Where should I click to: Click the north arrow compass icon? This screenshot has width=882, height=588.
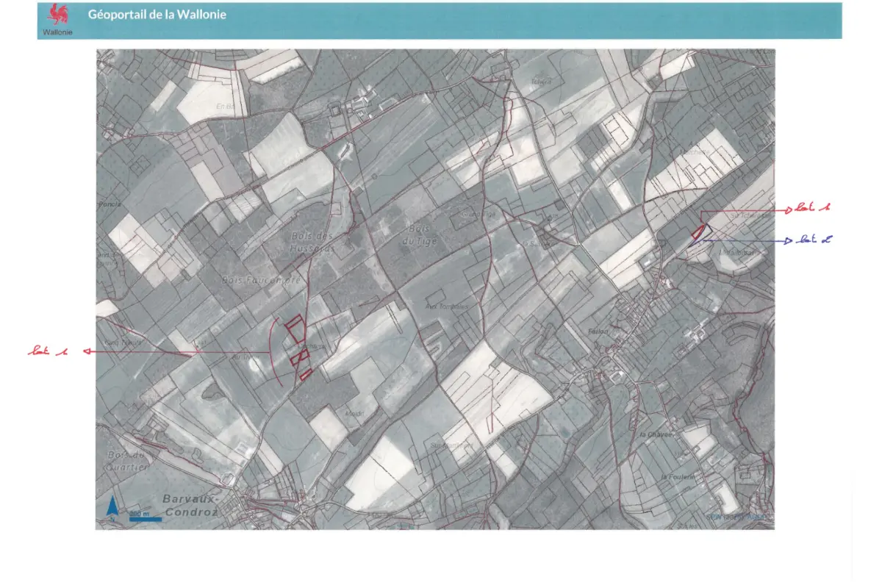[x=112, y=507]
